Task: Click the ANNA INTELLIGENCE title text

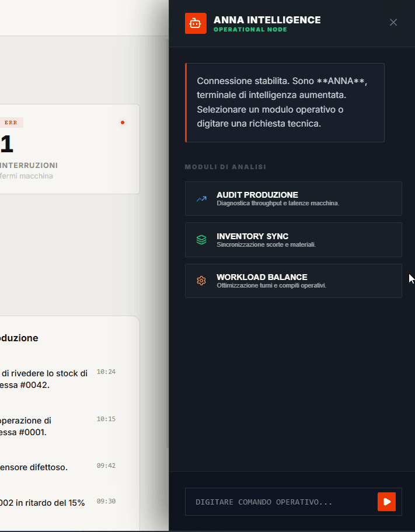Action: pyautogui.click(x=267, y=20)
